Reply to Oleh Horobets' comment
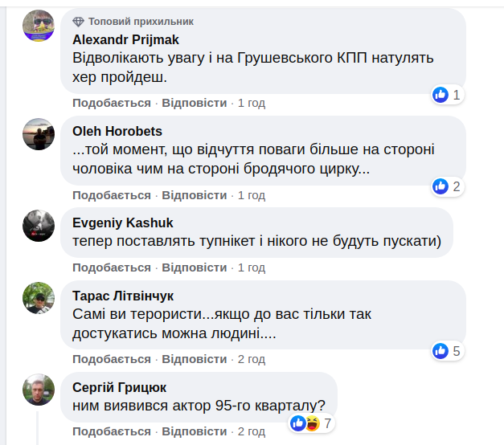 pos(195,195)
